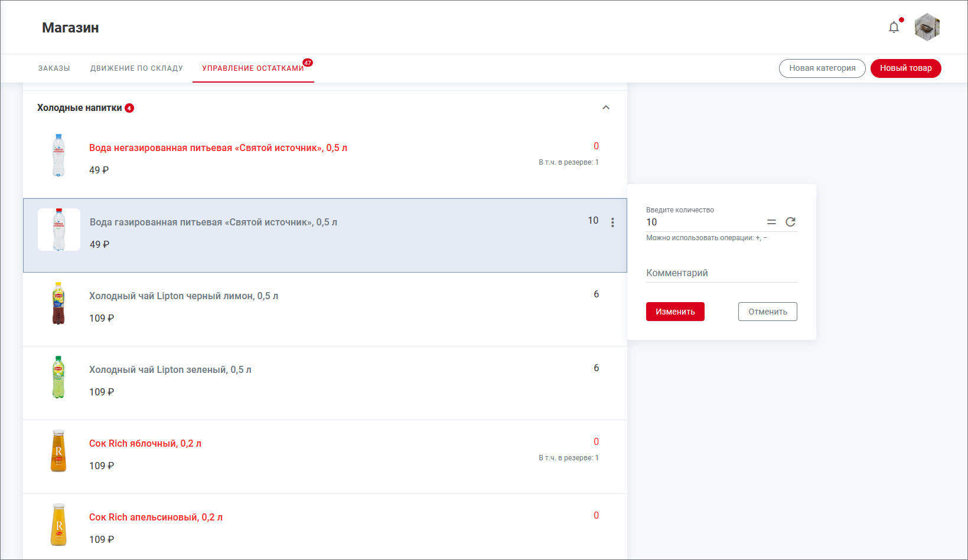Switch to the Заказы tab
968x560 pixels.
(54, 68)
